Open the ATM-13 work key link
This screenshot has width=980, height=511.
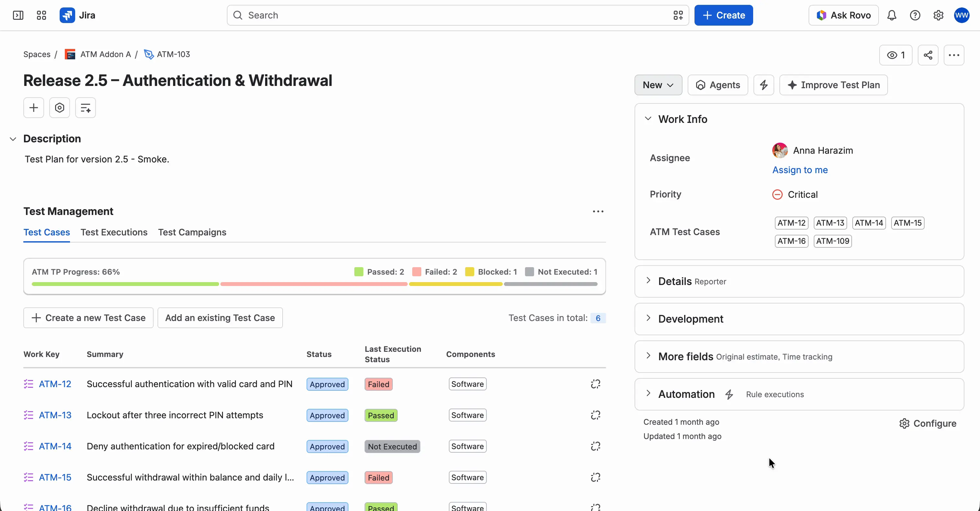pos(55,415)
